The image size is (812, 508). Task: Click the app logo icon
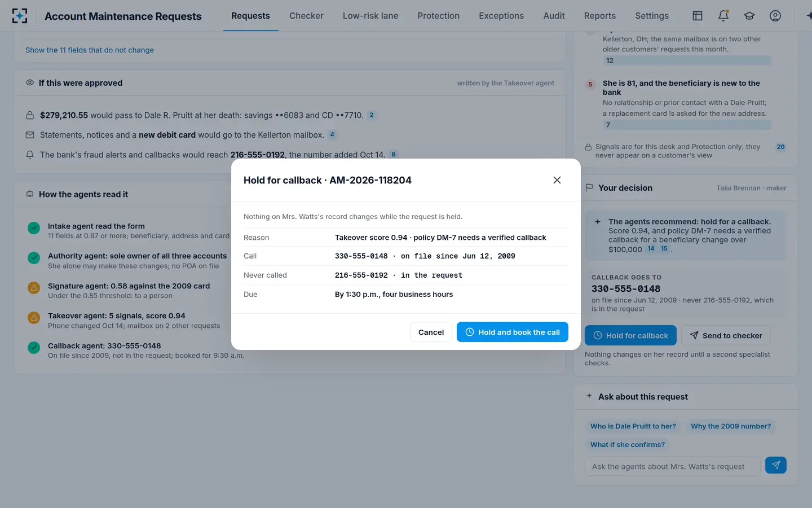tap(20, 16)
